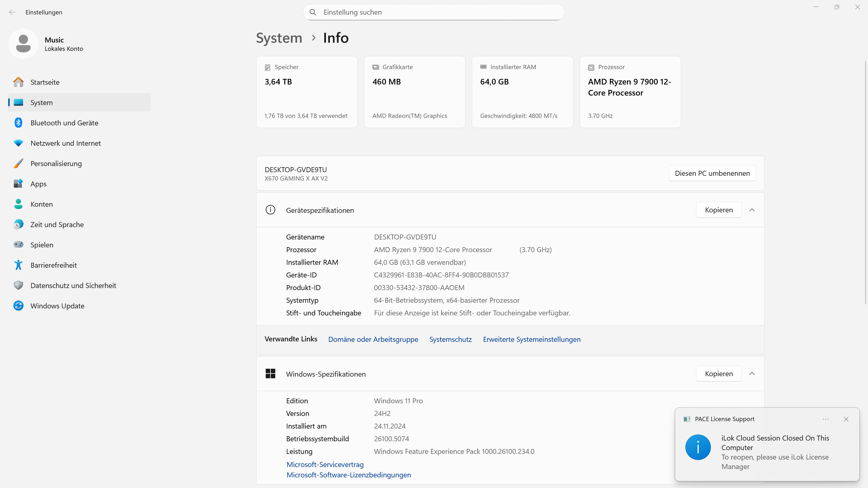The width and height of the screenshot is (868, 488).
Task: Copy Gerätespezifikationen with Kopieren
Action: pyautogui.click(x=719, y=210)
